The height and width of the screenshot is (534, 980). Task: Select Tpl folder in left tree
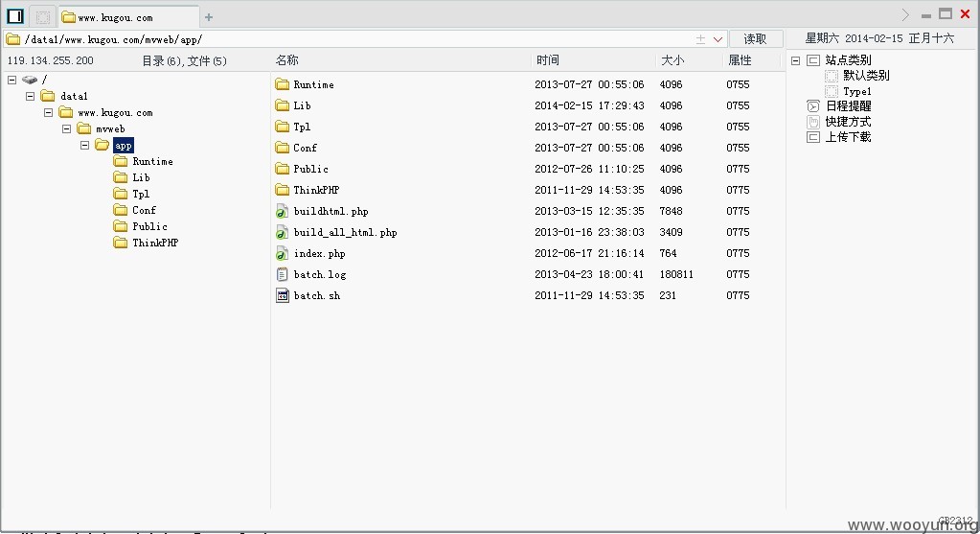pyautogui.click(x=141, y=194)
